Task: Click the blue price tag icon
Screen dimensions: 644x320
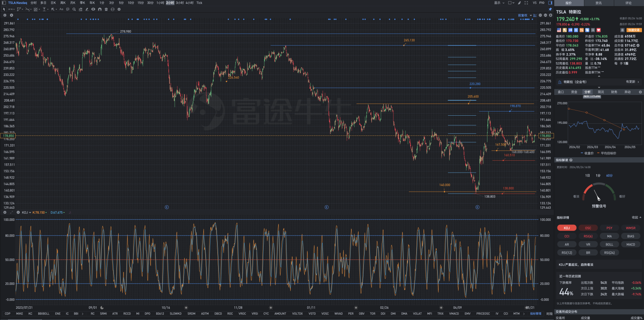Action: 587,30
